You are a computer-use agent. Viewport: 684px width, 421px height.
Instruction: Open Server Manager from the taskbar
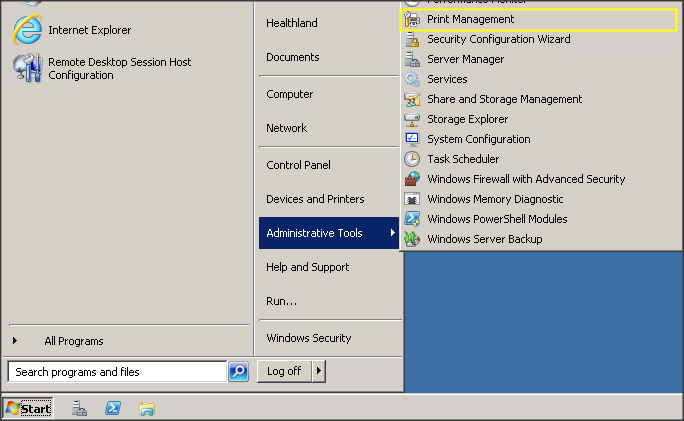(x=79, y=408)
